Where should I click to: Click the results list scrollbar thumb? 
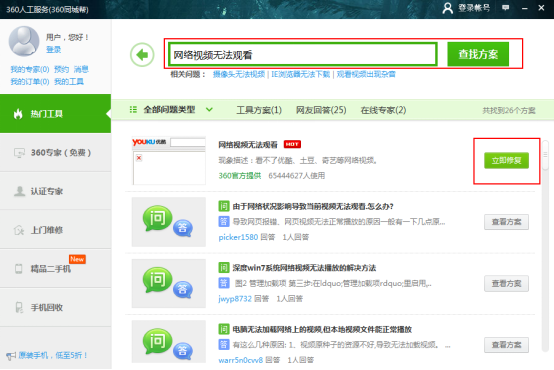pos(545,155)
